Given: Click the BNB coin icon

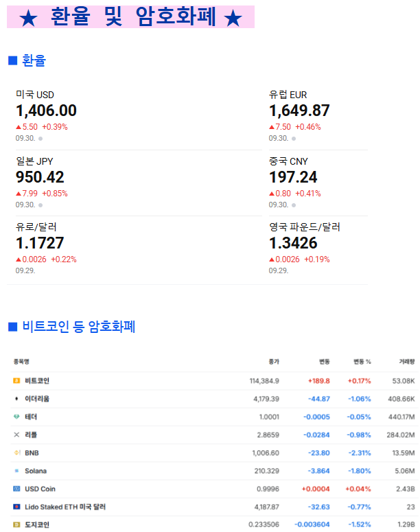Looking at the screenshot, I should (16, 453).
